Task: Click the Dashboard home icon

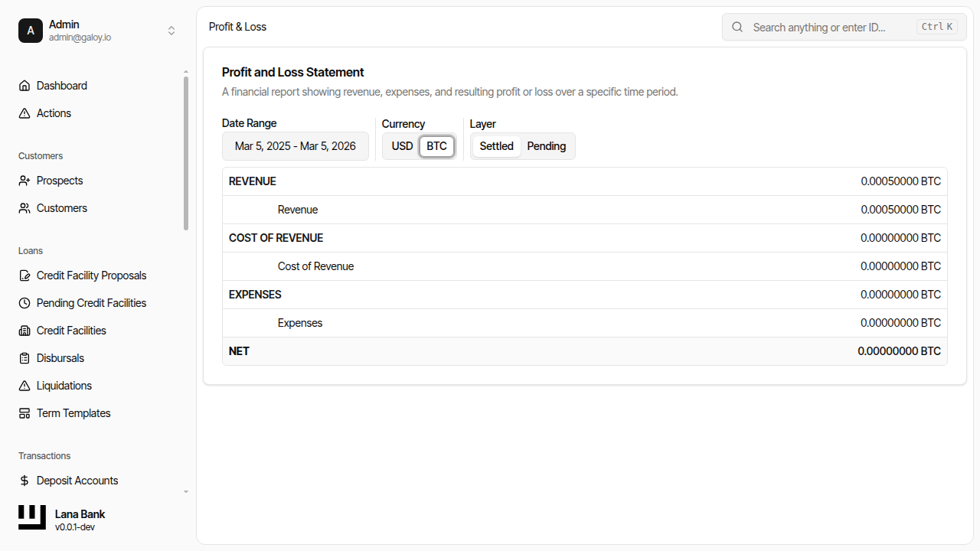Action: (x=24, y=86)
